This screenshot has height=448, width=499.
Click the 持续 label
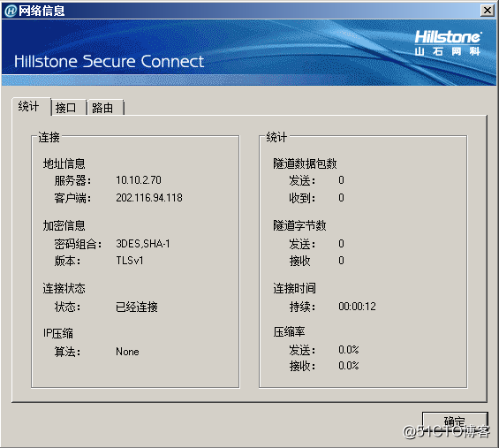point(302,307)
